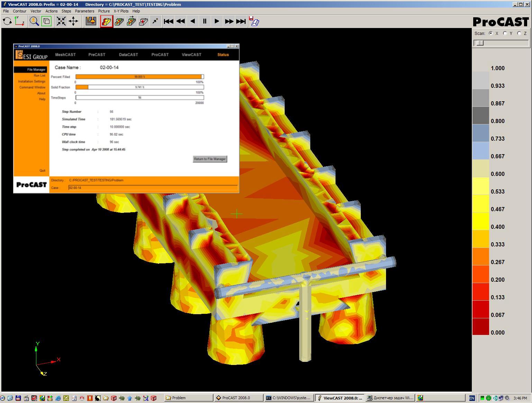
Task: Open the Help menu
Action: coord(136,11)
